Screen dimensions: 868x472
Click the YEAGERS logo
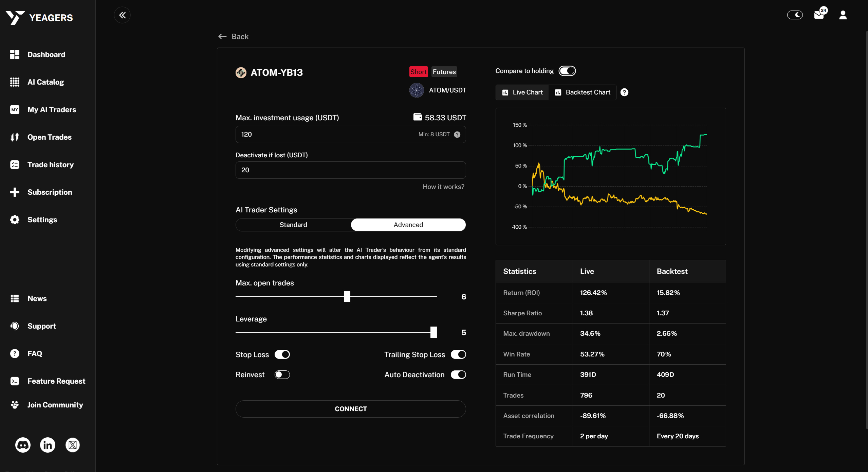point(39,17)
